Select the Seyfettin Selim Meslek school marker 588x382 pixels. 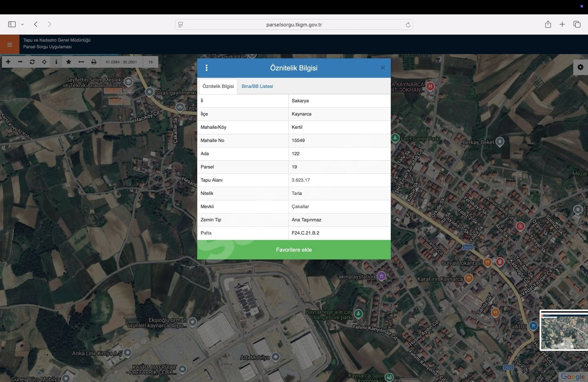[128, 82]
